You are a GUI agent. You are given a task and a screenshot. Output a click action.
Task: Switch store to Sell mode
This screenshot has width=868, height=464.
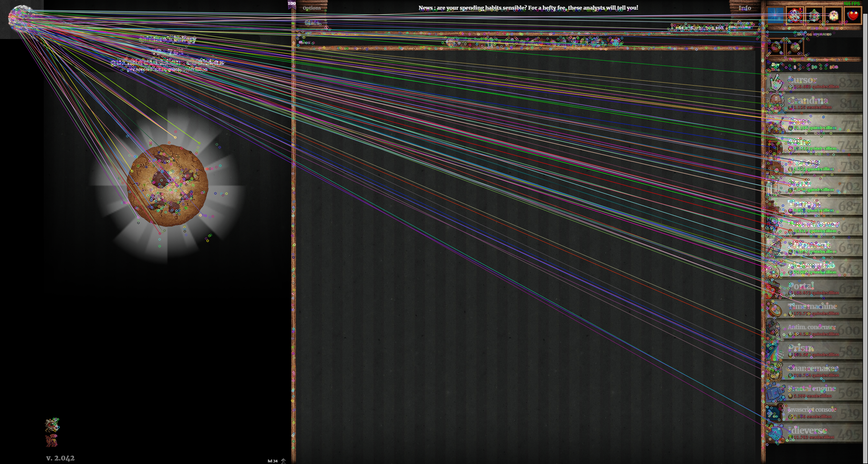[x=775, y=69]
